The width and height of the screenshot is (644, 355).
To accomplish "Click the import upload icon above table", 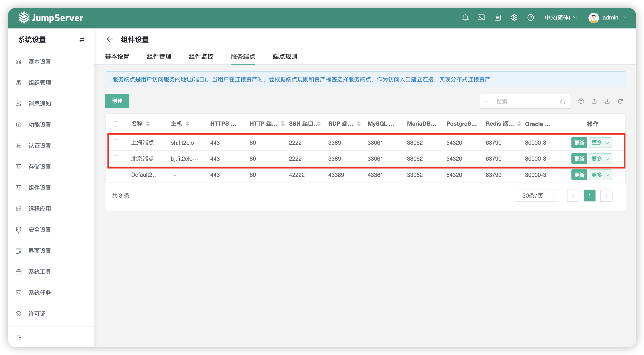I will click(x=594, y=101).
